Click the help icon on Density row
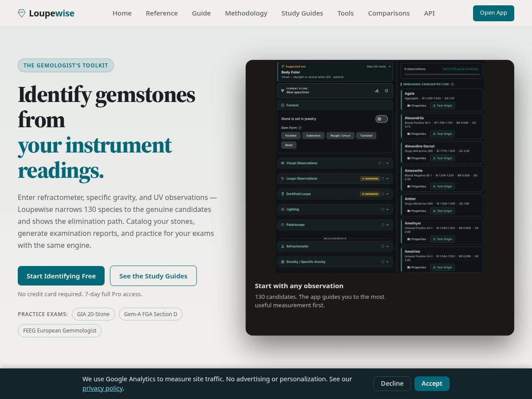The width and height of the screenshot is (532, 399). [382, 262]
